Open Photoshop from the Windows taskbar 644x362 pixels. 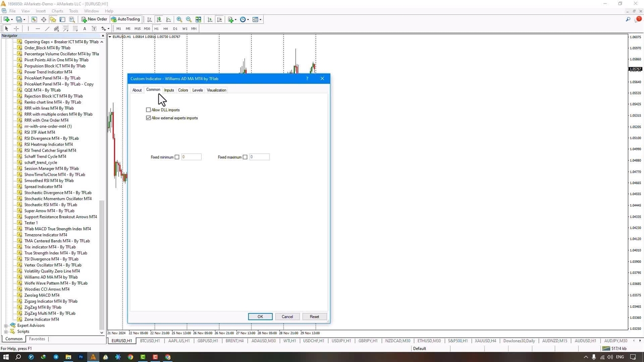[x=80, y=357]
